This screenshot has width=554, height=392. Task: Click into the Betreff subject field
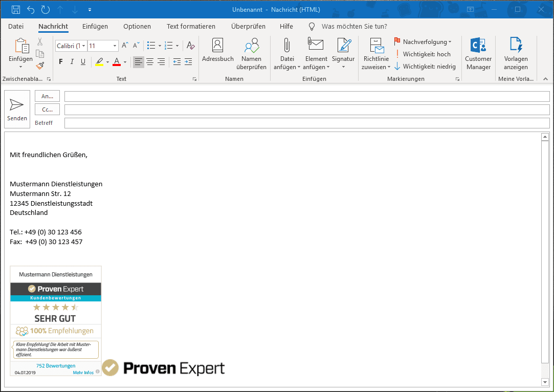coord(307,123)
